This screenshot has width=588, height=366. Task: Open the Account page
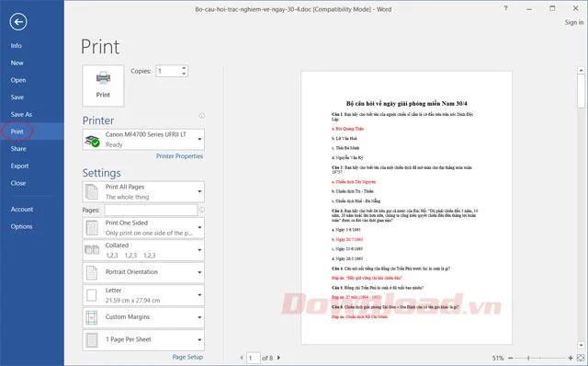pyautogui.click(x=22, y=210)
